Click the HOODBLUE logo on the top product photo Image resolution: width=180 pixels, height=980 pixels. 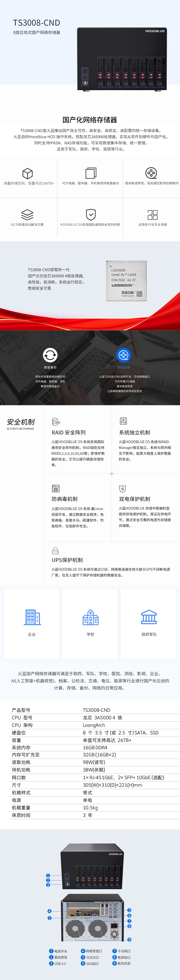coord(155,31)
